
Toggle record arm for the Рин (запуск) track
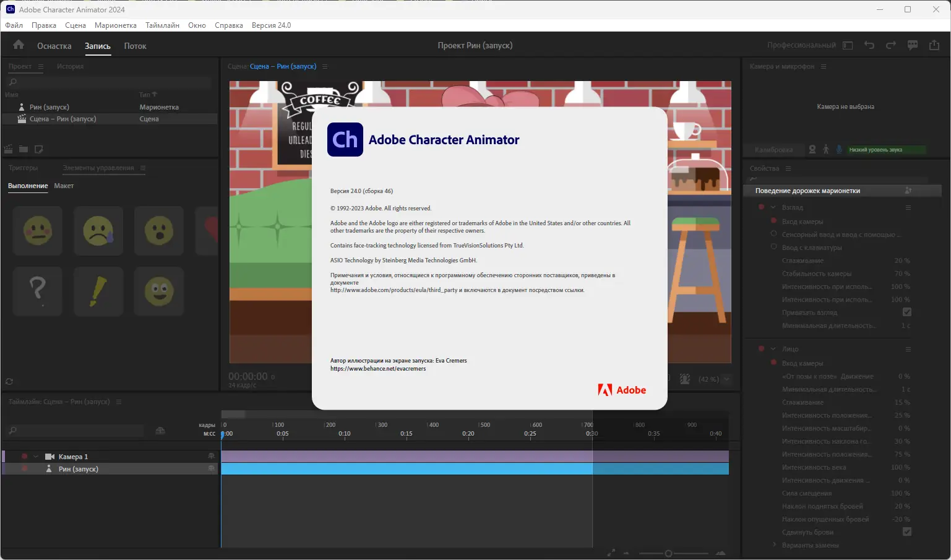click(x=25, y=469)
